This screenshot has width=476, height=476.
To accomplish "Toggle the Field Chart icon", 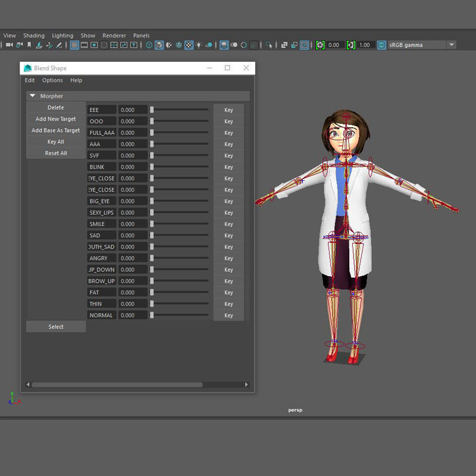I will (x=114, y=45).
